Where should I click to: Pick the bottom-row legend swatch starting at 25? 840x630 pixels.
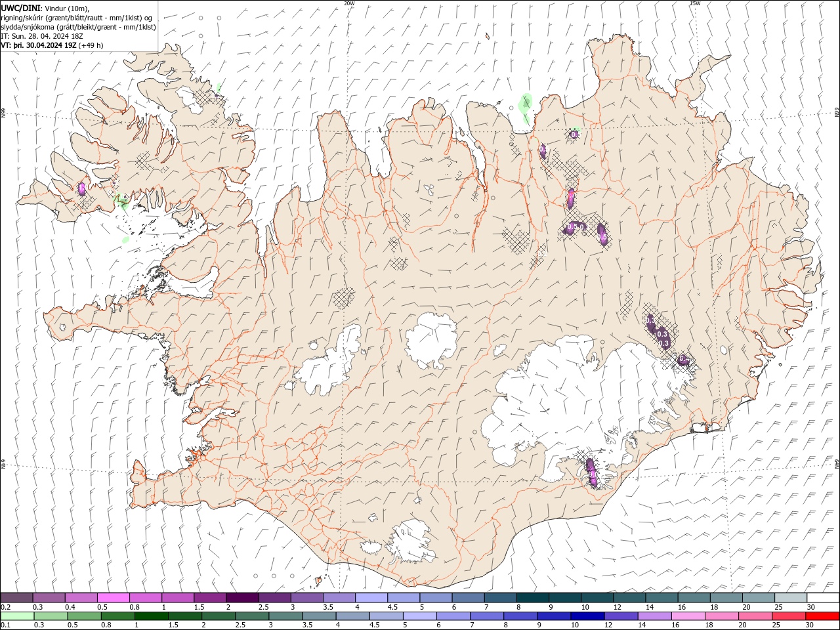[x=787, y=616]
